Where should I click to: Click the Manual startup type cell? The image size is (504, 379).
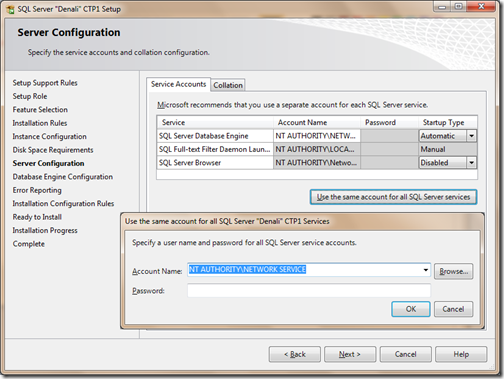point(448,149)
